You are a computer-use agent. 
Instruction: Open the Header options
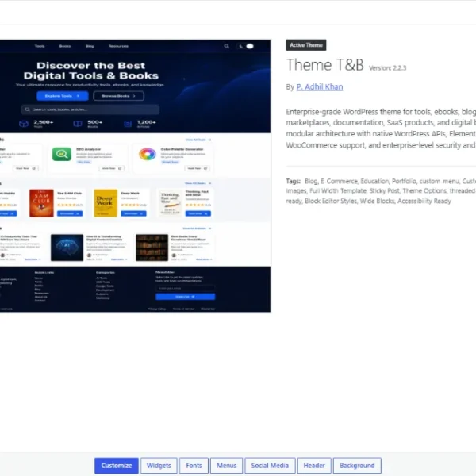point(314,466)
